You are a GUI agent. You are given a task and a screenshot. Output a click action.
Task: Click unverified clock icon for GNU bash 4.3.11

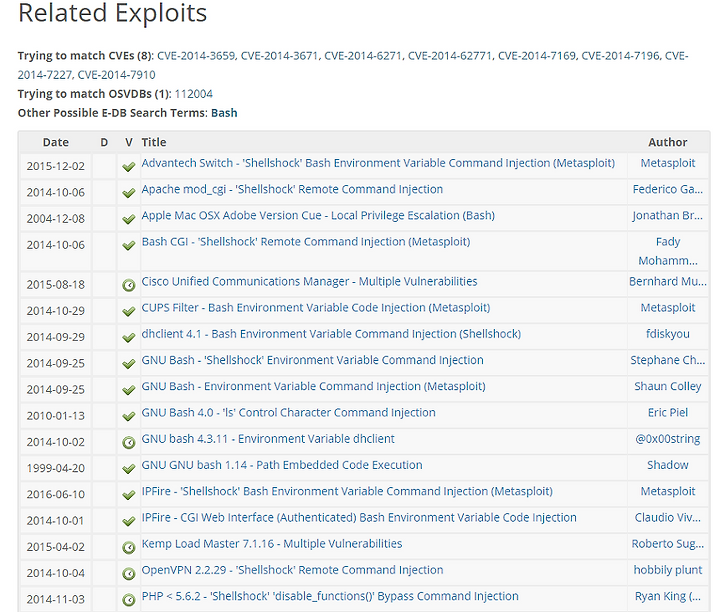(x=129, y=443)
